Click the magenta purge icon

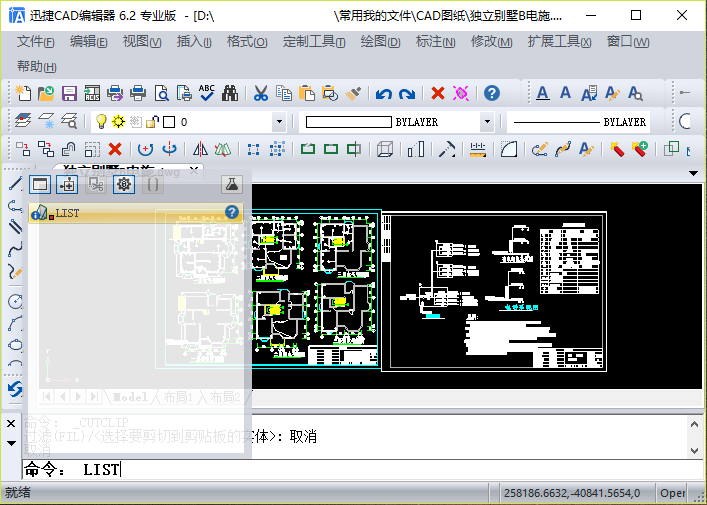click(461, 93)
